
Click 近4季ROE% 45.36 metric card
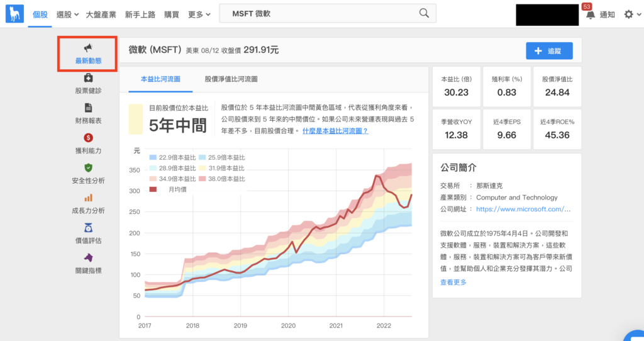(557, 129)
